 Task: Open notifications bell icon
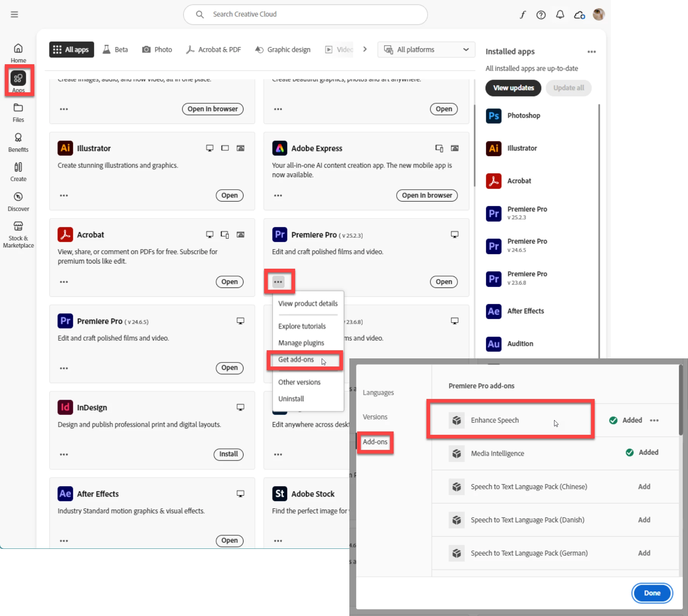point(560,15)
